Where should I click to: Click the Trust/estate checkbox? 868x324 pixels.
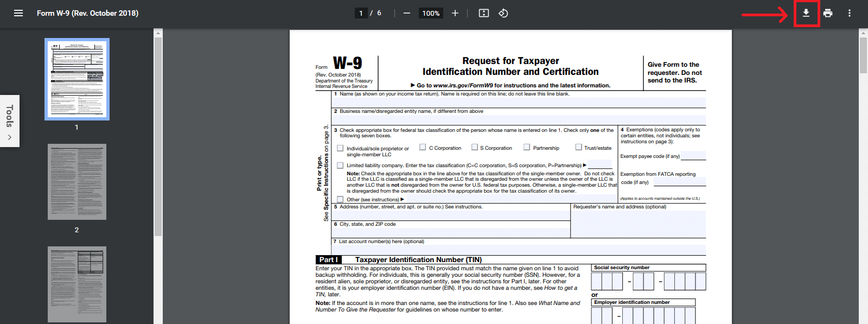(579, 147)
